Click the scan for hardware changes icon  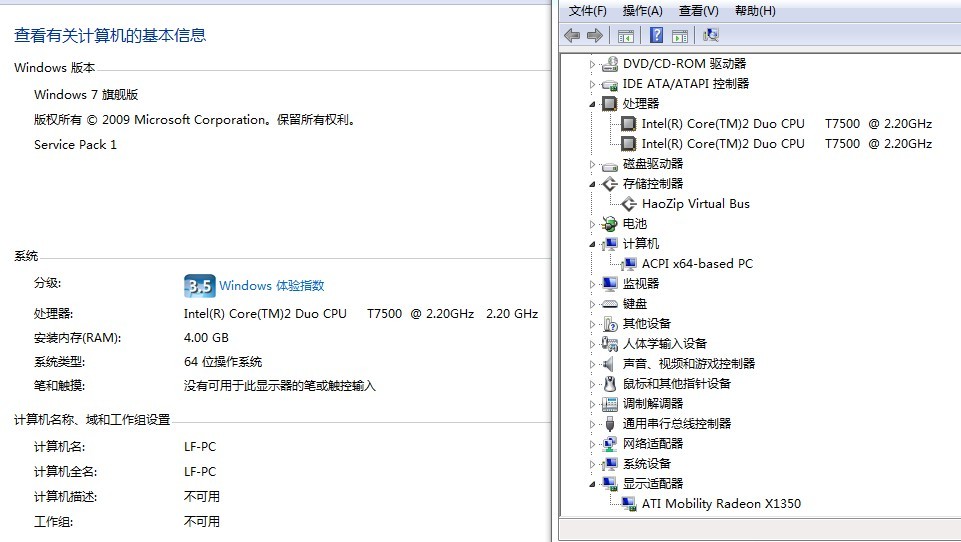711,36
